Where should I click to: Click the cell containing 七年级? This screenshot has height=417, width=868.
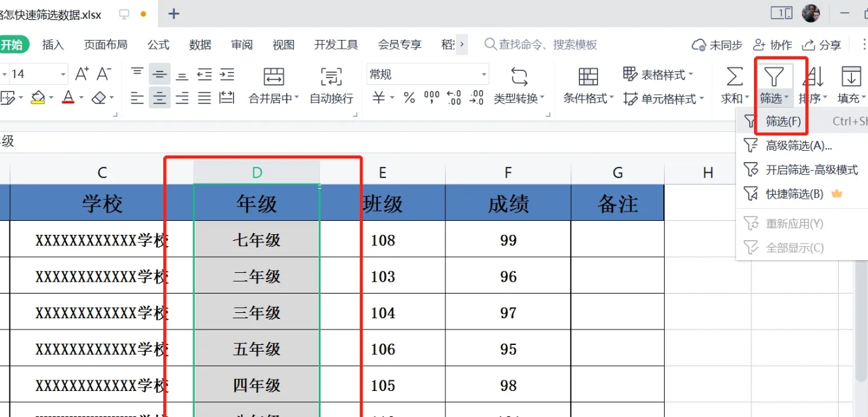tap(257, 240)
